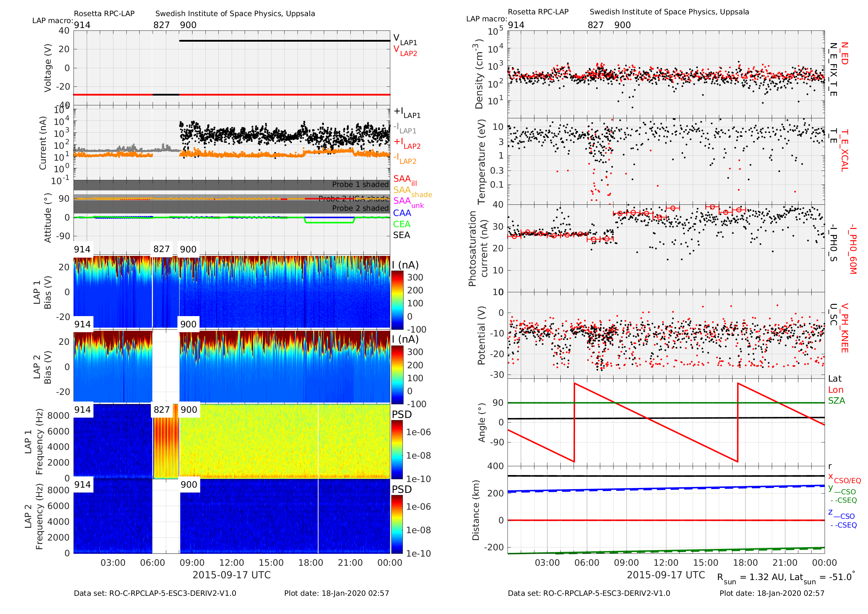Click the blue z_CSO legend label

(841, 514)
